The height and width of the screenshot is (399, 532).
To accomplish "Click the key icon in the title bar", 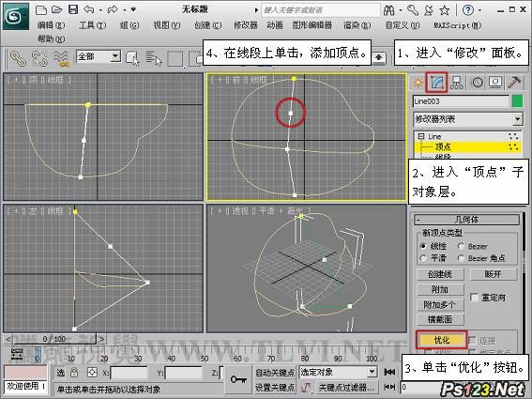I will pyautogui.click(x=413, y=10).
